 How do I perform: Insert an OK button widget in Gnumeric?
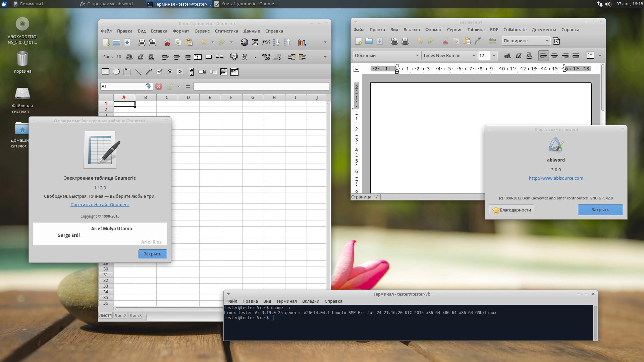coord(180,71)
